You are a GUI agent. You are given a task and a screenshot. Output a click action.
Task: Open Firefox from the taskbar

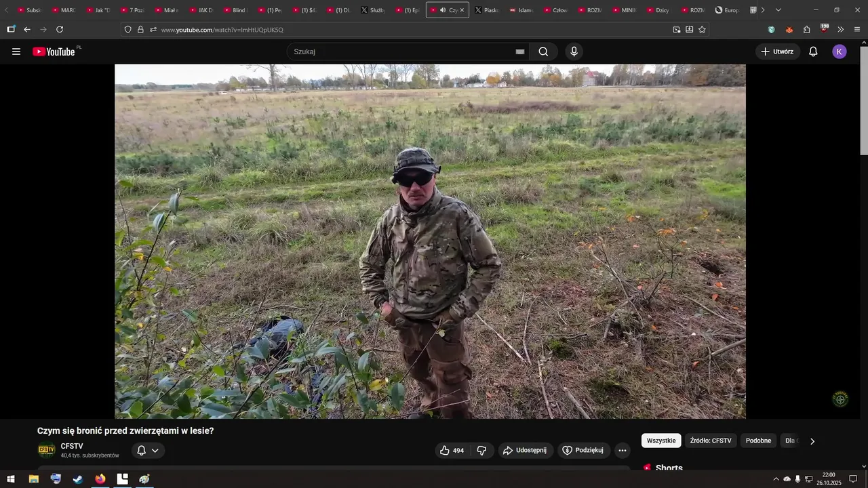[x=100, y=479]
